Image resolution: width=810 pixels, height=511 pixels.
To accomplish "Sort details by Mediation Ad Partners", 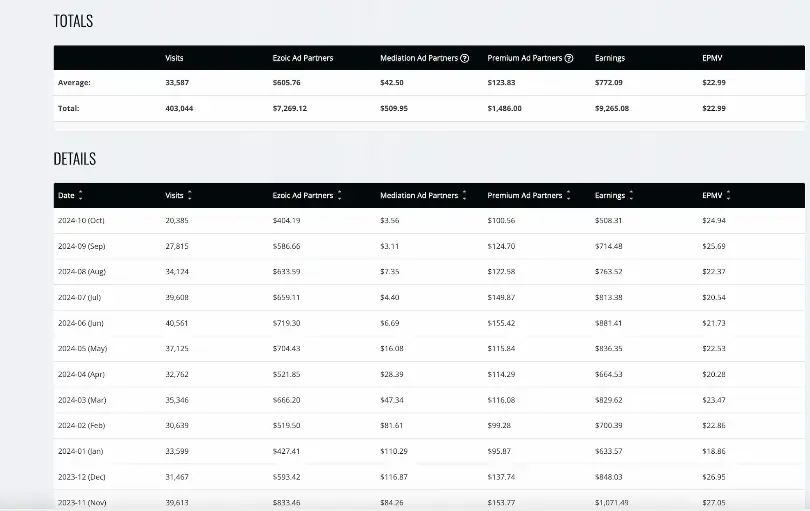I will tap(424, 195).
